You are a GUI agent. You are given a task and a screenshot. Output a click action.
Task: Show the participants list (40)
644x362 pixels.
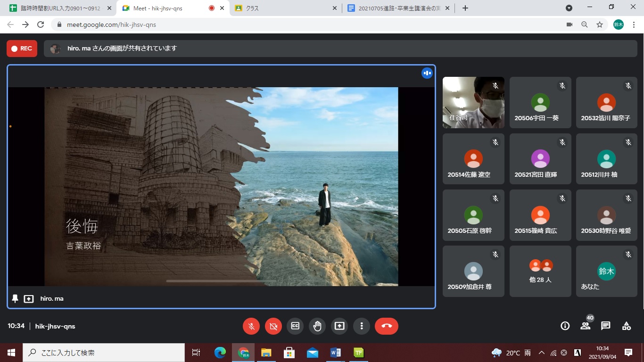click(586, 325)
